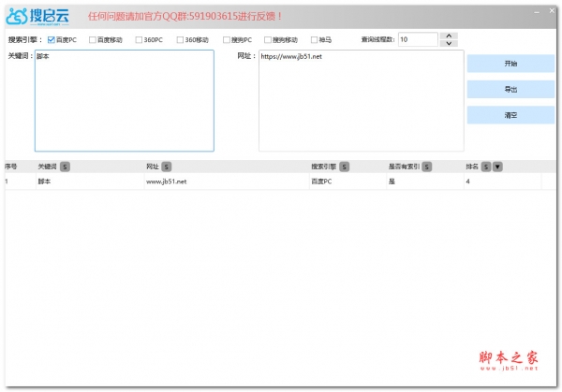This screenshot has width=562, height=392.
Task: Uncheck the 百度PC search engine checkbox
Action: click(52, 39)
